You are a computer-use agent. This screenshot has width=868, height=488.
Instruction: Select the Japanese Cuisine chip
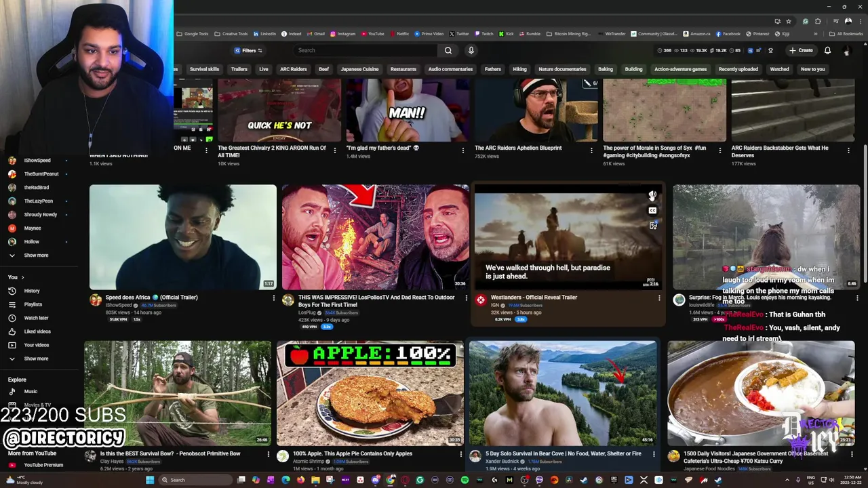coord(359,69)
